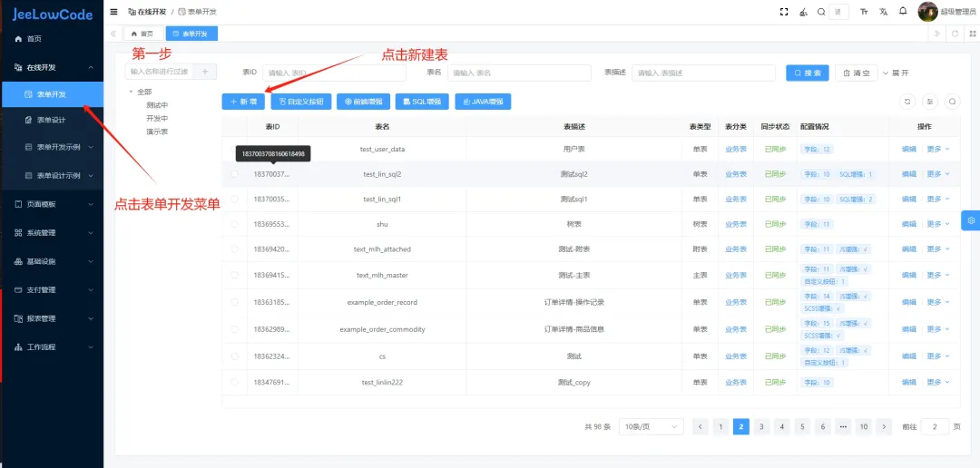Click the 清空 button

(x=857, y=73)
